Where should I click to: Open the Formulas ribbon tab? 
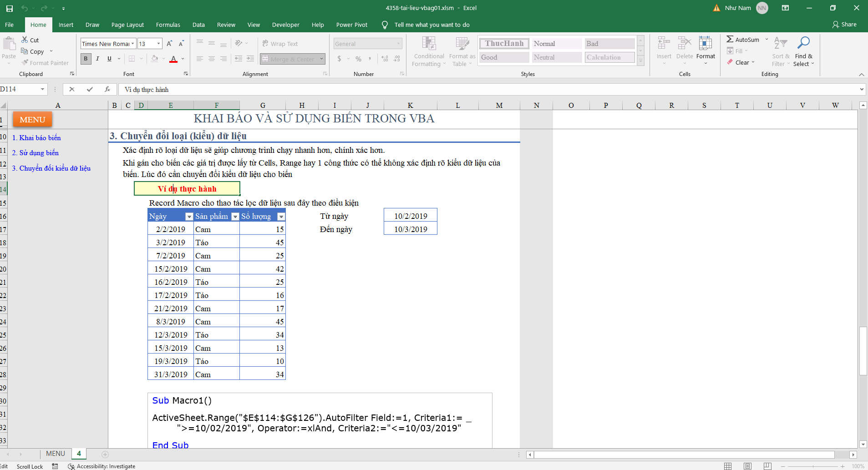point(168,25)
